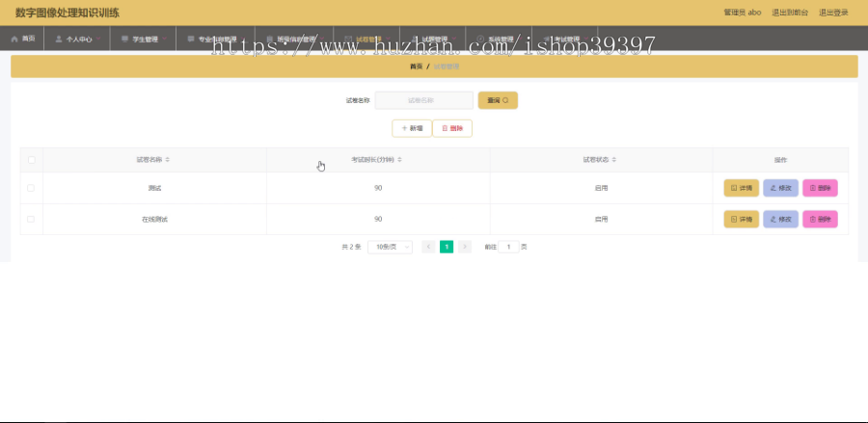
Task: Click 管理员 abo account label
Action: (x=743, y=13)
